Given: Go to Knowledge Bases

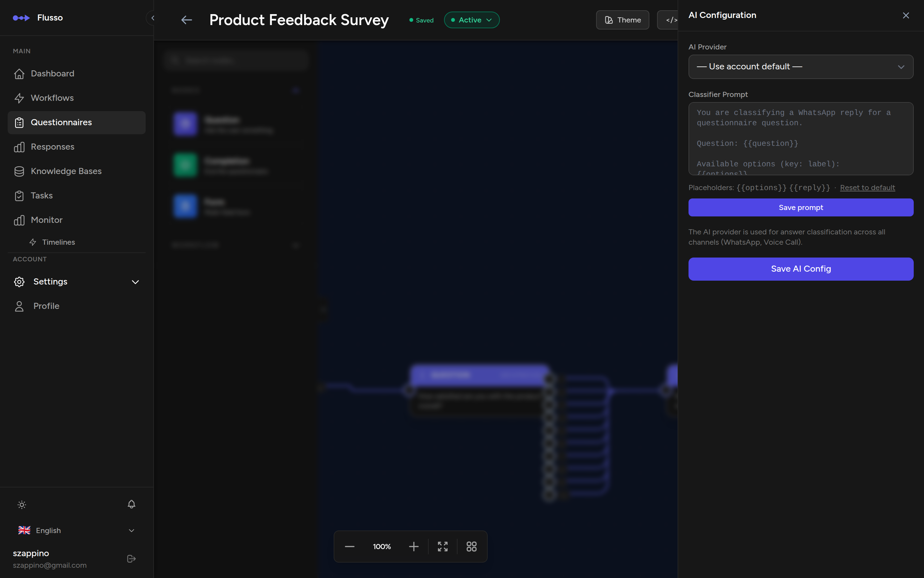Looking at the screenshot, I should tap(76, 171).
